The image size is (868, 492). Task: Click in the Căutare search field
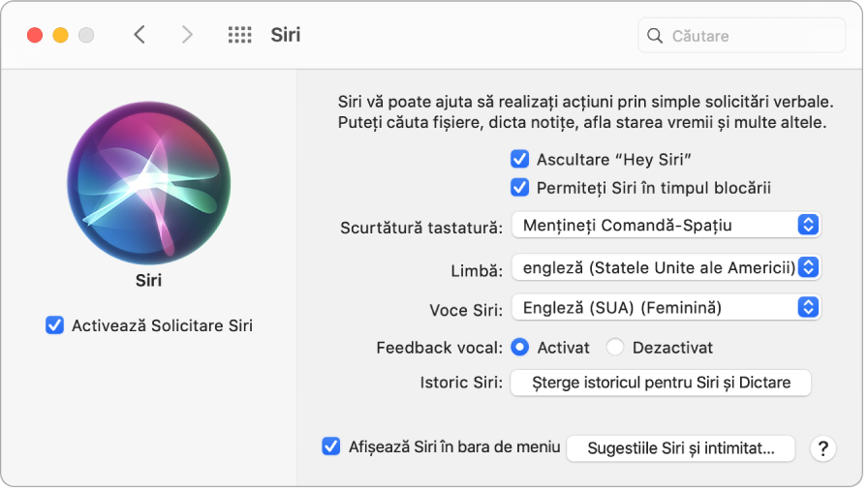pyautogui.click(x=742, y=36)
